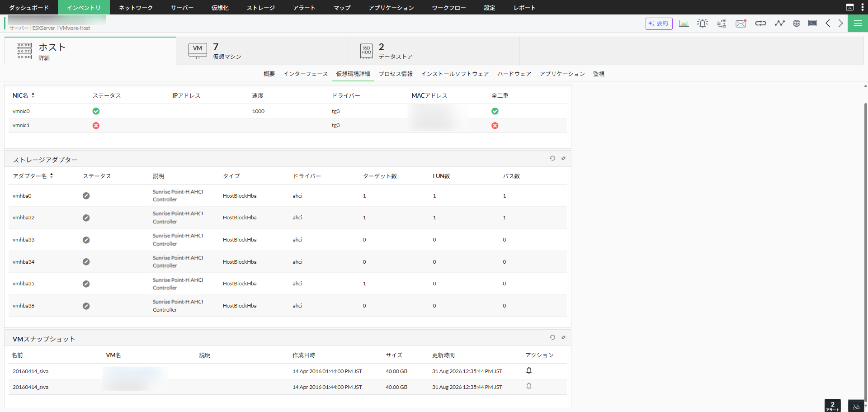Click the AI 要約 summary button
This screenshot has width=868, height=412.
(x=659, y=24)
